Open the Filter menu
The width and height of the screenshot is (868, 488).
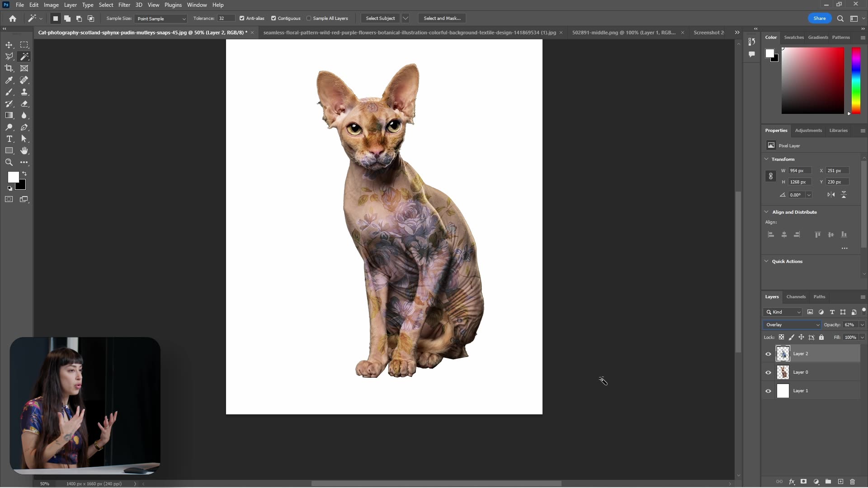coord(124,5)
